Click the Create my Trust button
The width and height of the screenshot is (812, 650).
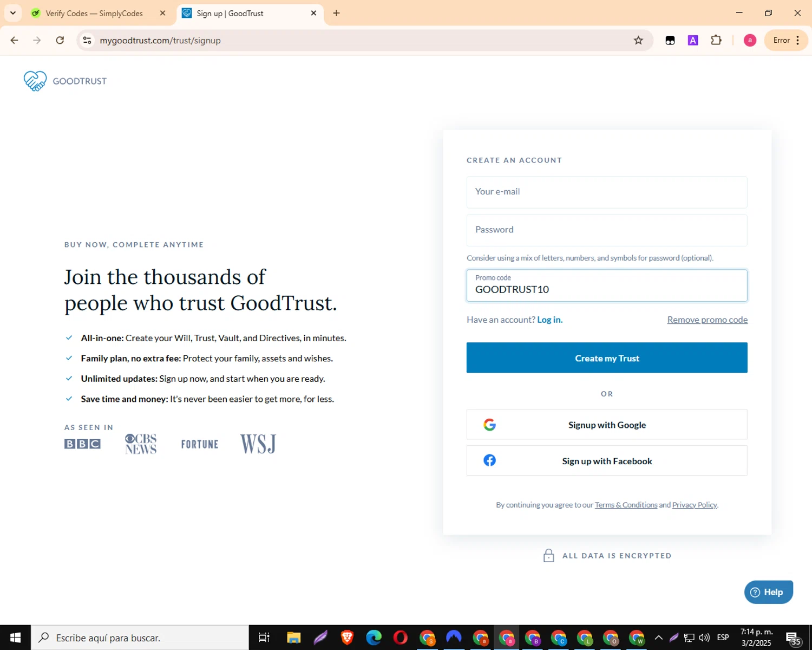[x=607, y=357]
